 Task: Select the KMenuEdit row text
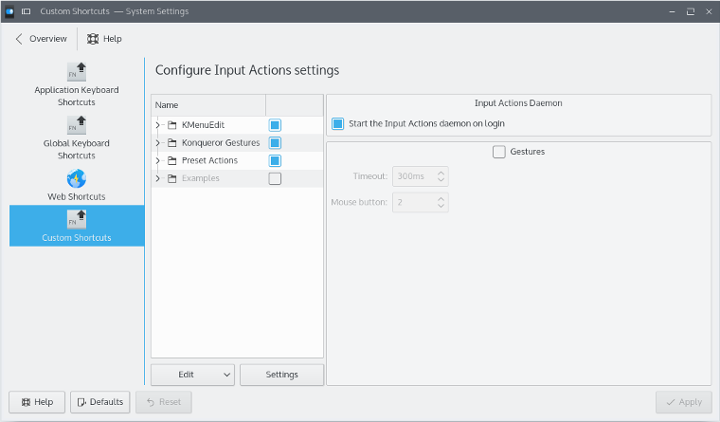(203, 125)
